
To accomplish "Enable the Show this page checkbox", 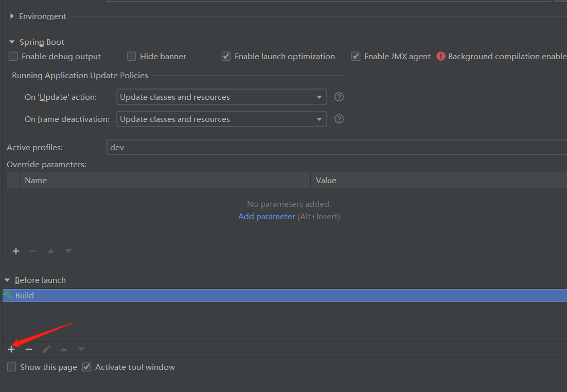I will coord(11,367).
